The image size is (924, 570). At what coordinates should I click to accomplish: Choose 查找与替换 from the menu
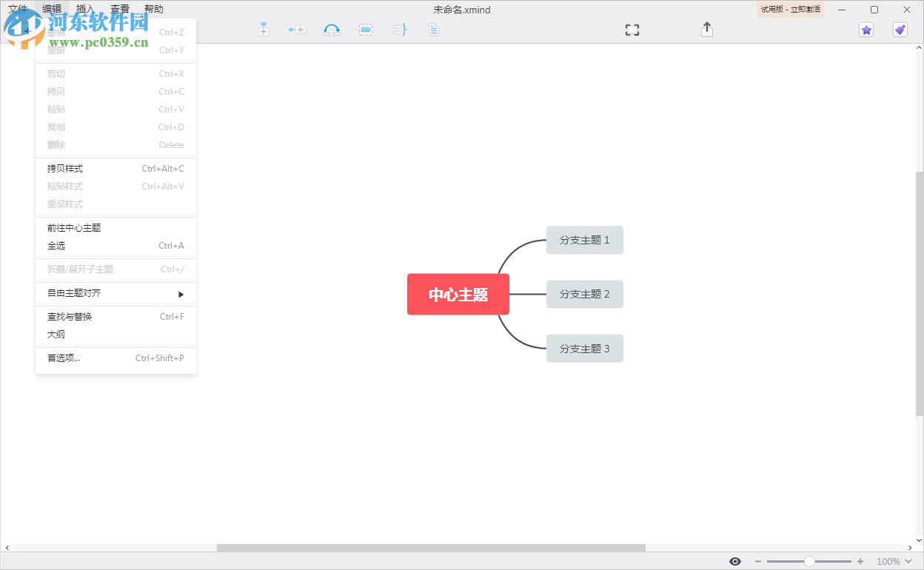(x=115, y=317)
